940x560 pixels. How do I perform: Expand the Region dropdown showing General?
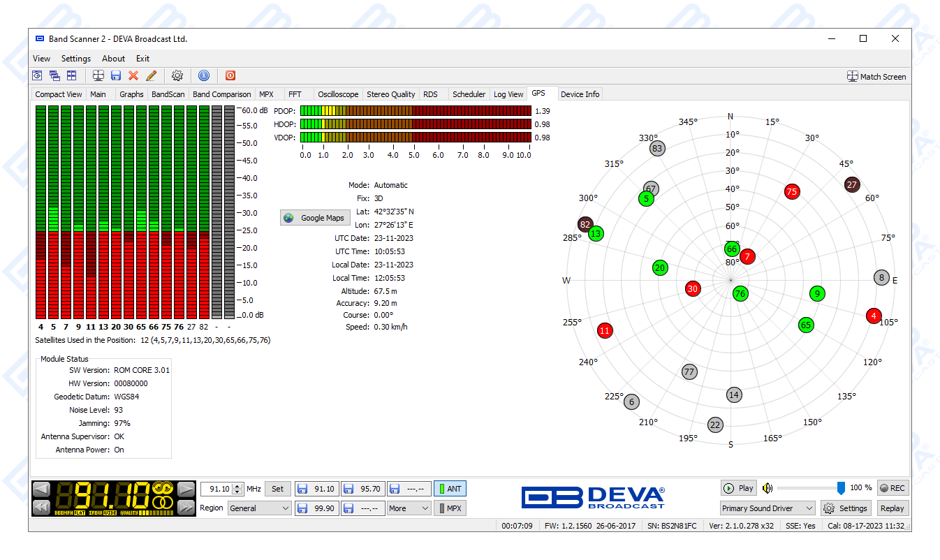pyautogui.click(x=259, y=508)
